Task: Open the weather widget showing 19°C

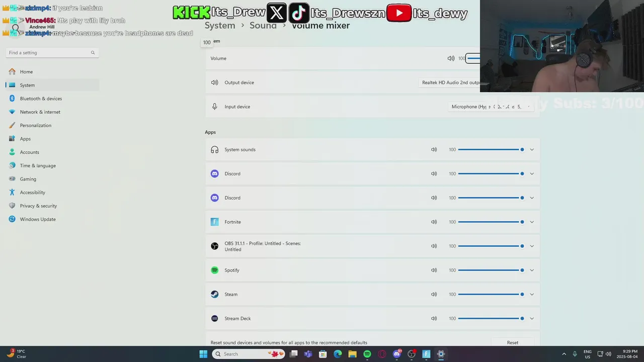Action: click(x=16, y=354)
